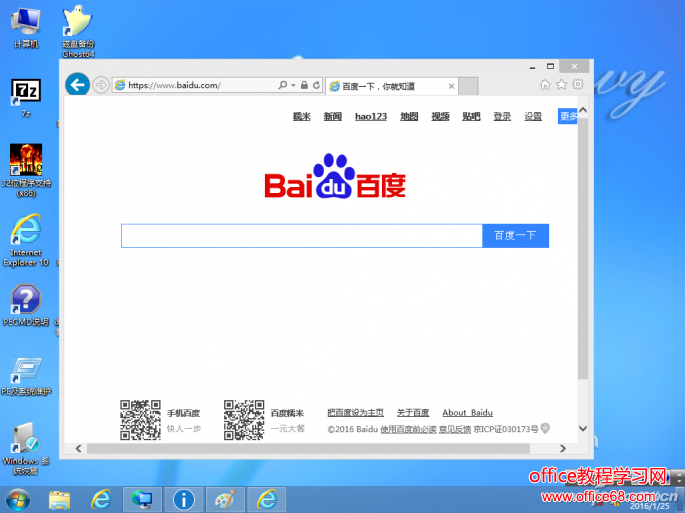The image size is (685, 513).
Task: Select the 计算机 desktop icon
Action: point(26,28)
